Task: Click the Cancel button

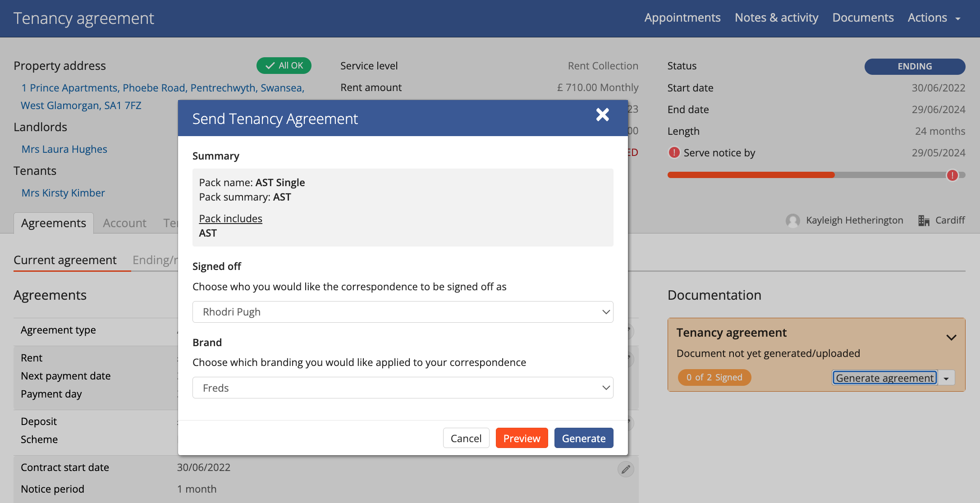Action: (x=466, y=438)
